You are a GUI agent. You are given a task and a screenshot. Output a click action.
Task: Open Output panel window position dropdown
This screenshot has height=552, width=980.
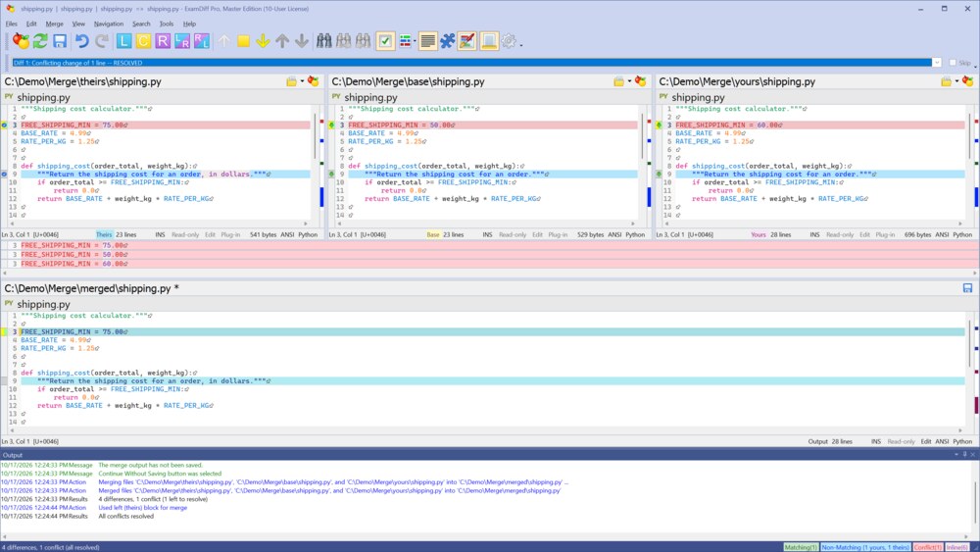pyautogui.click(x=955, y=455)
